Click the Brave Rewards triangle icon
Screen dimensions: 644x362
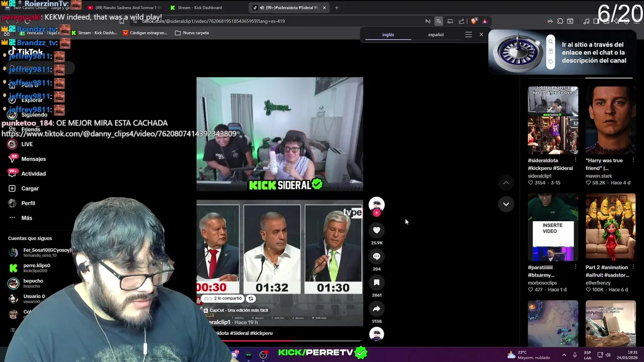click(x=485, y=21)
